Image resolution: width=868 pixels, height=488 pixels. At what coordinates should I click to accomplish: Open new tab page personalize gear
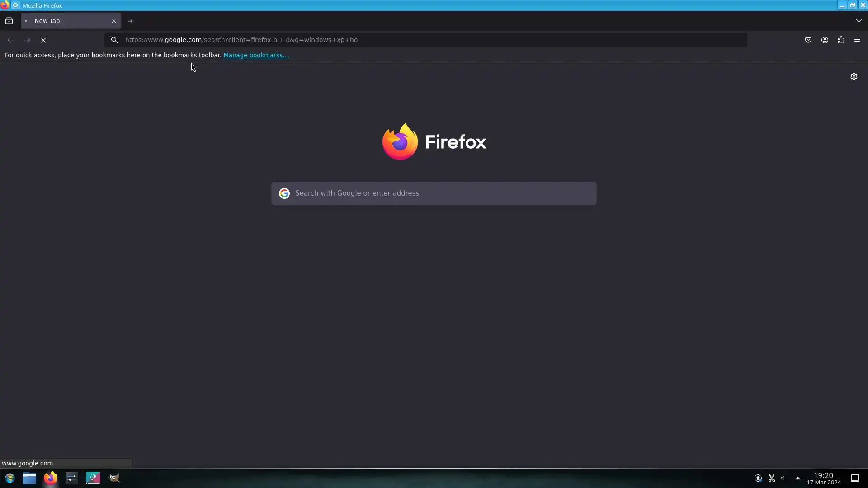(x=854, y=76)
